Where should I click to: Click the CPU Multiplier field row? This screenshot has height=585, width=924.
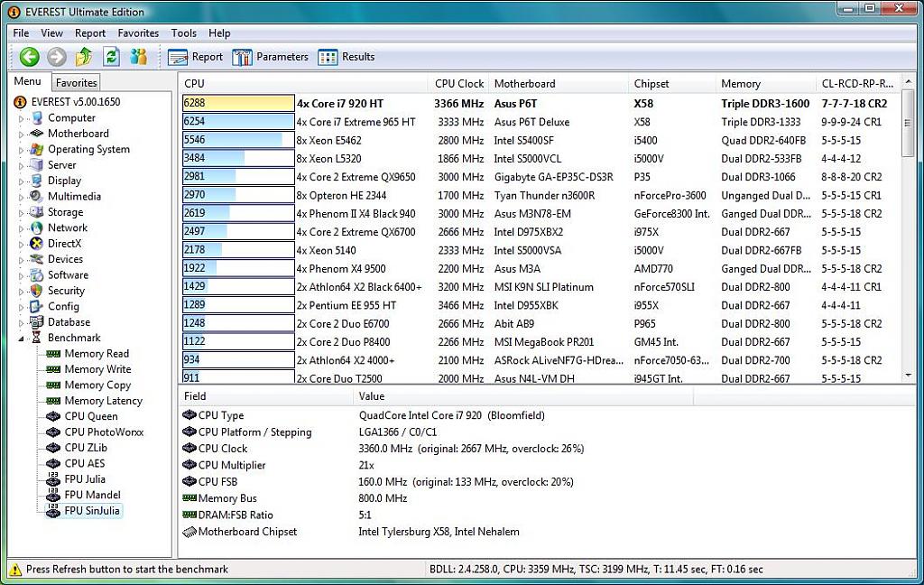547,465
